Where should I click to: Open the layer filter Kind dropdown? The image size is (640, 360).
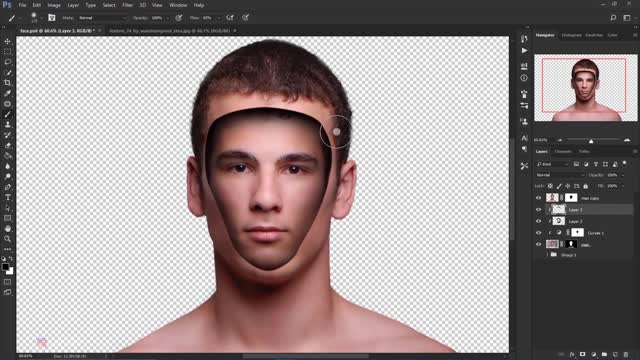point(553,164)
